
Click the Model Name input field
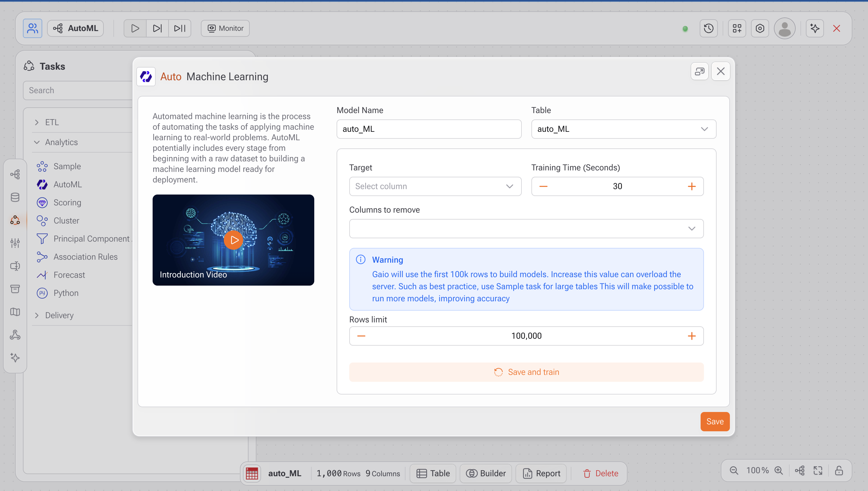point(429,129)
